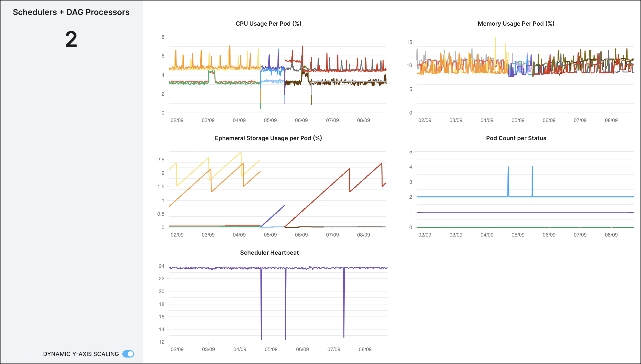Click the CPU Usage Per Pod chart title
This screenshot has height=364, width=641.
[268, 24]
